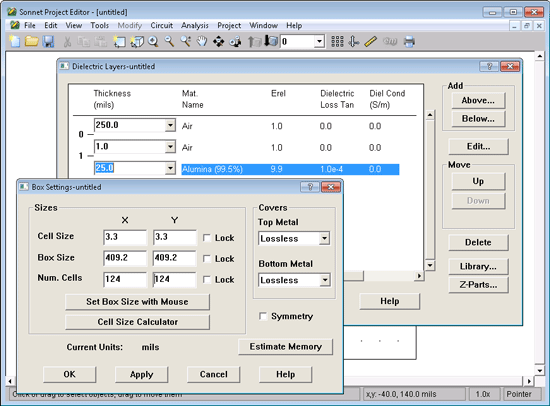
Task: Click the layer list scroll down arrow
Action: click(x=430, y=265)
